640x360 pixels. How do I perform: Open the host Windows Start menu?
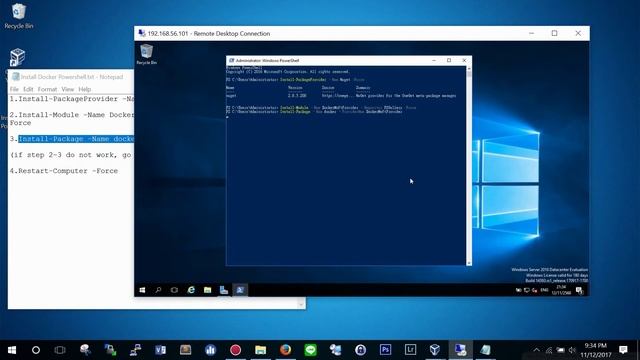click(x=11, y=350)
